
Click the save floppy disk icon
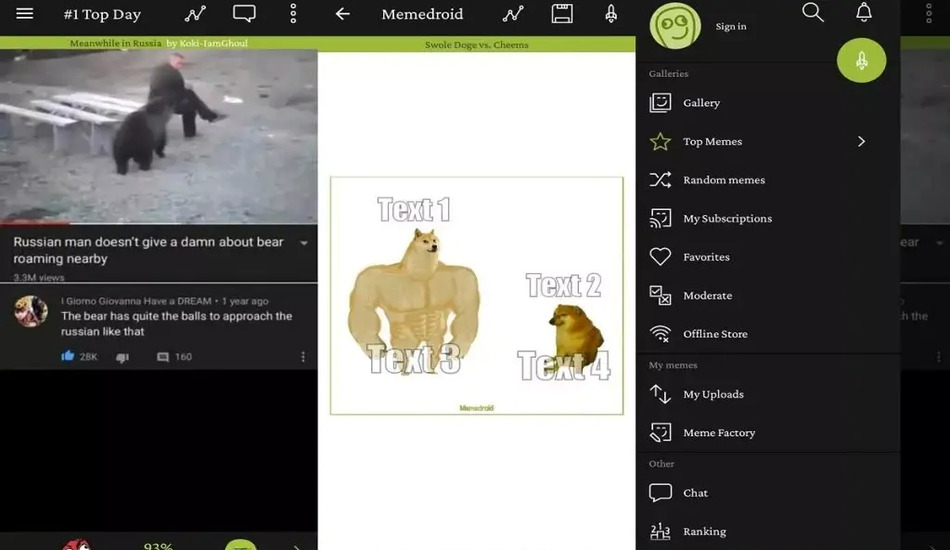tap(562, 14)
